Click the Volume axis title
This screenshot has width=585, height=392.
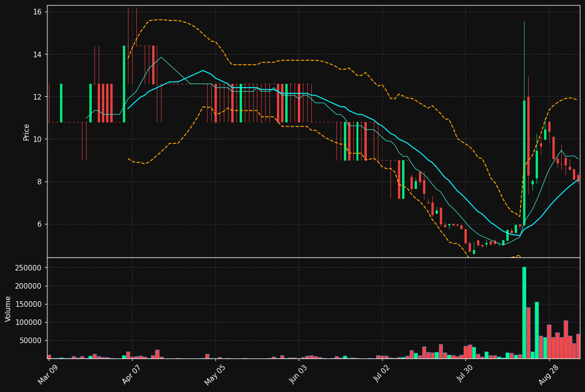point(8,309)
